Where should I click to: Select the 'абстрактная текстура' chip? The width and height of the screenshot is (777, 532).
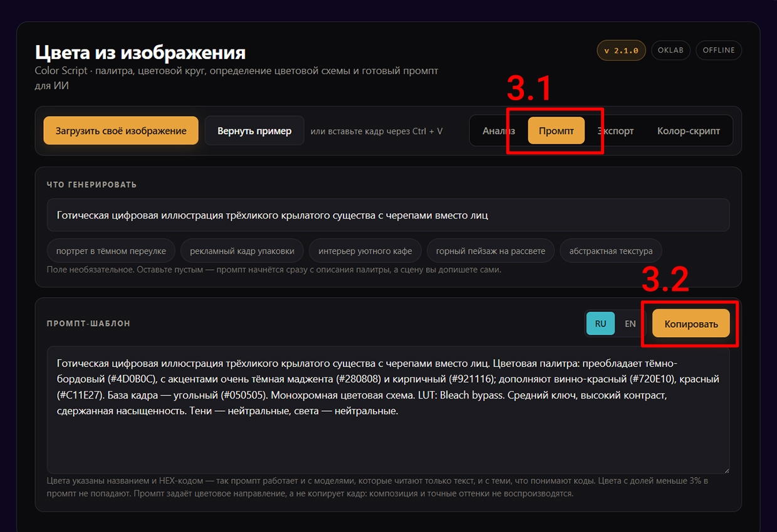[x=611, y=251]
